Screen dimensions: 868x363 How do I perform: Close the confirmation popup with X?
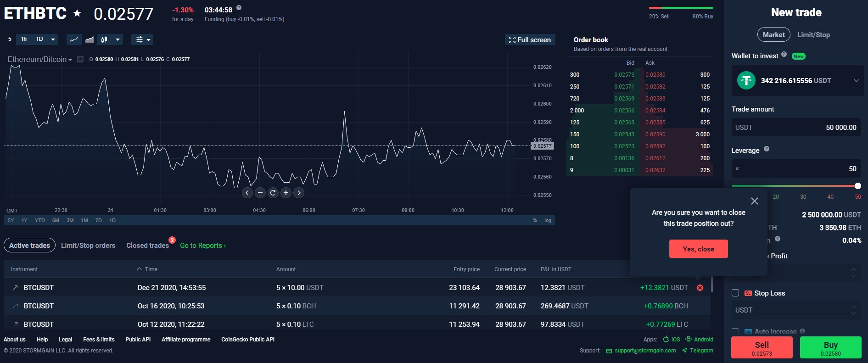point(754,201)
